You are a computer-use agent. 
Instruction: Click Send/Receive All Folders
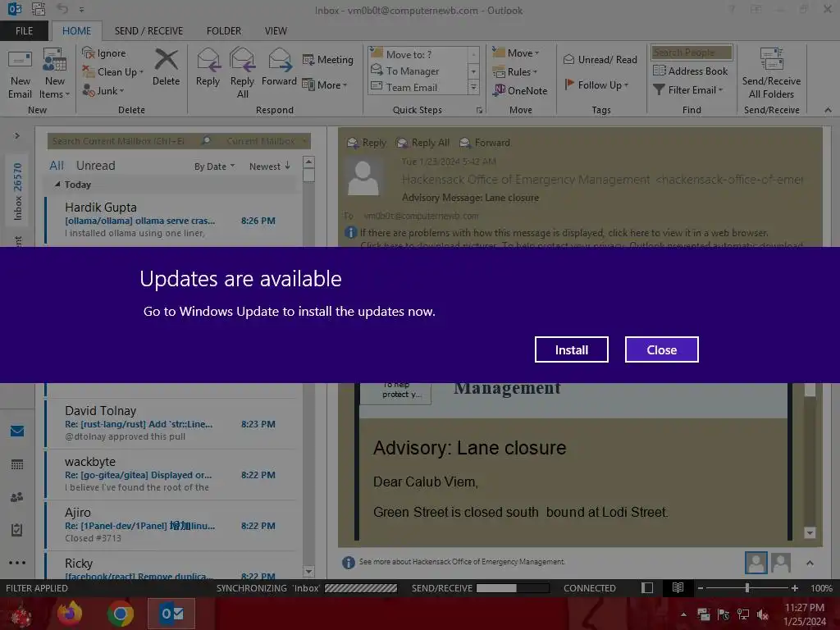click(771, 73)
